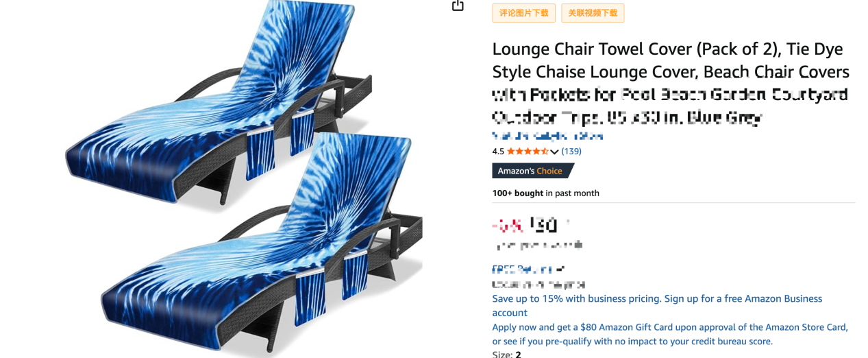Open the (139) customer ratings link
The image size is (868, 358).
point(571,152)
